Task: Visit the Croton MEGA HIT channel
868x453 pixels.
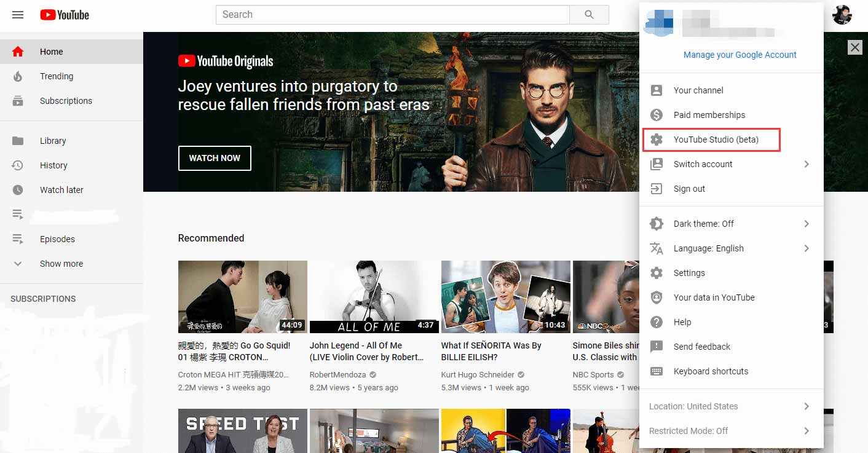Action: pos(233,374)
